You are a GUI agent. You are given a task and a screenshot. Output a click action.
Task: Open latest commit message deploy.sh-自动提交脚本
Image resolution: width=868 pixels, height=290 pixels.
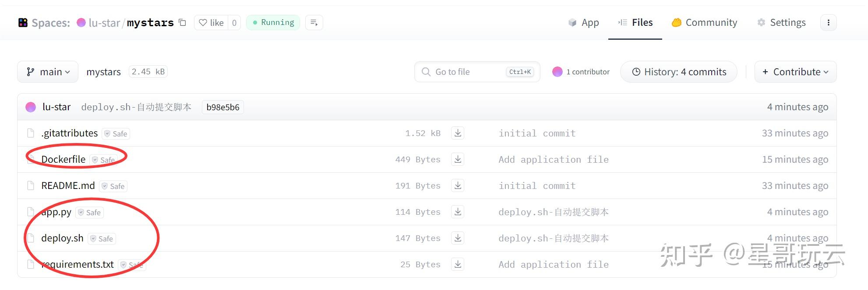click(136, 107)
